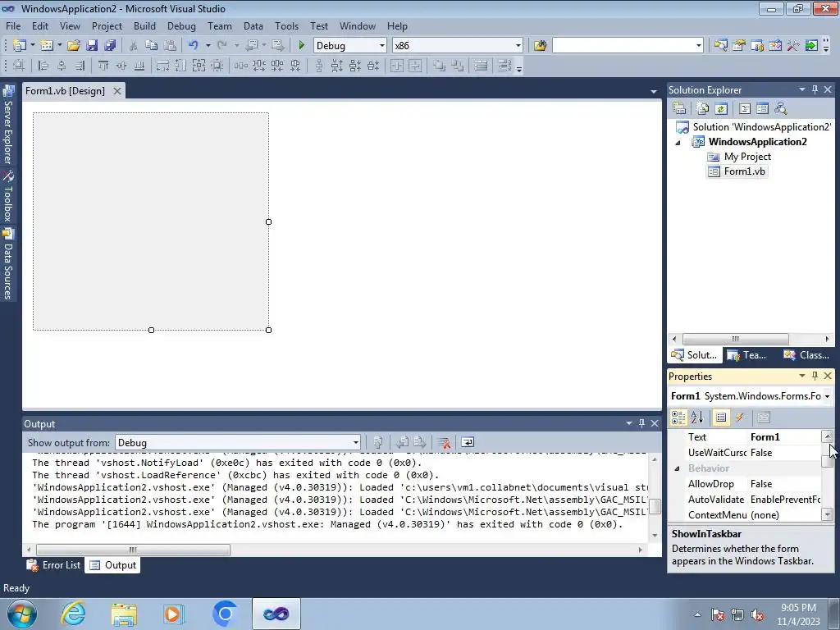Save the current file with the floppy icon
The height and width of the screenshot is (630, 840).
(92, 46)
